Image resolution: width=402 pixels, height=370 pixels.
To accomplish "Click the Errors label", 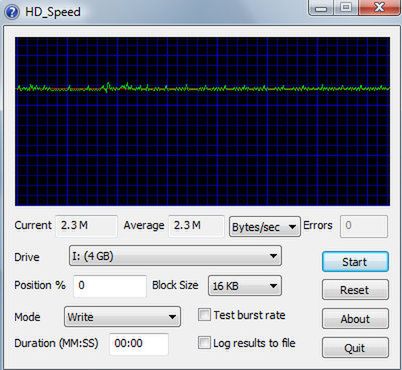I will click(318, 225).
